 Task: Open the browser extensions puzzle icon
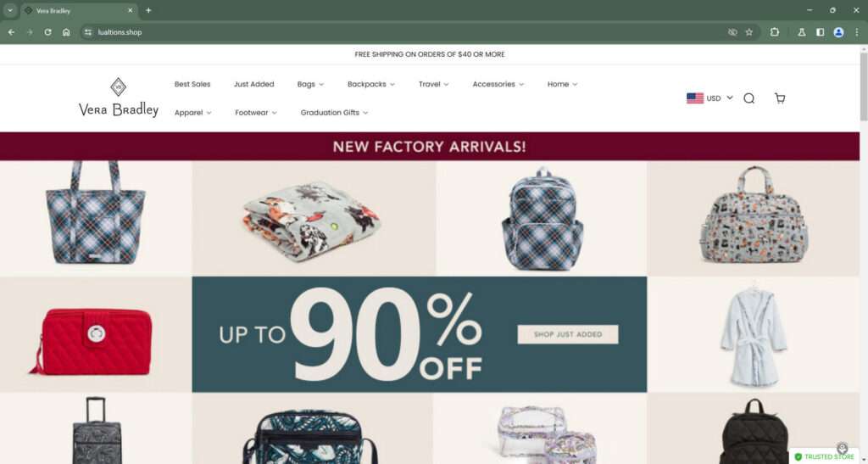click(775, 32)
